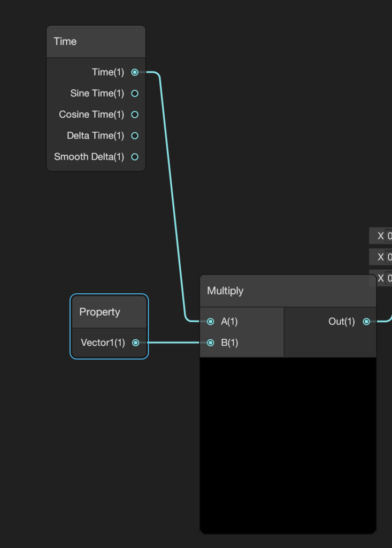392x548 pixels.
Task: Select the Property node header
Action: pyautogui.click(x=109, y=312)
